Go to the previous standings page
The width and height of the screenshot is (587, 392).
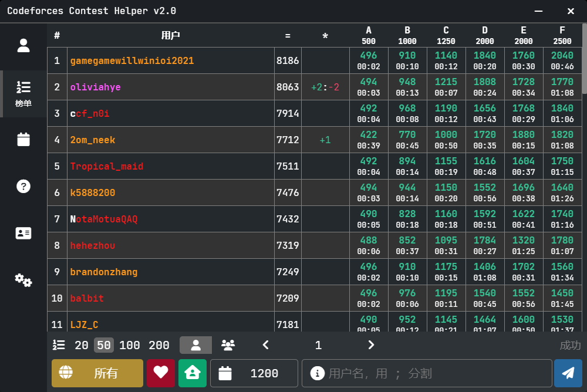(265, 345)
